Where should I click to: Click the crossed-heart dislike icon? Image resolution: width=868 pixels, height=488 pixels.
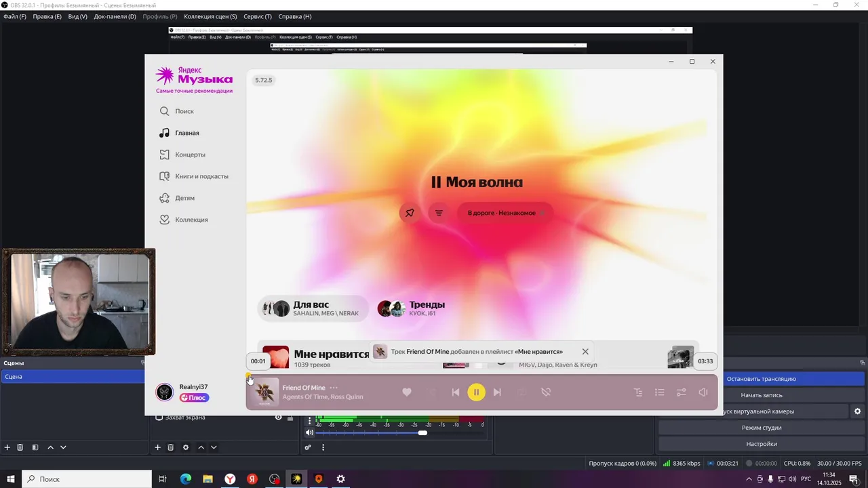pos(546,392)
